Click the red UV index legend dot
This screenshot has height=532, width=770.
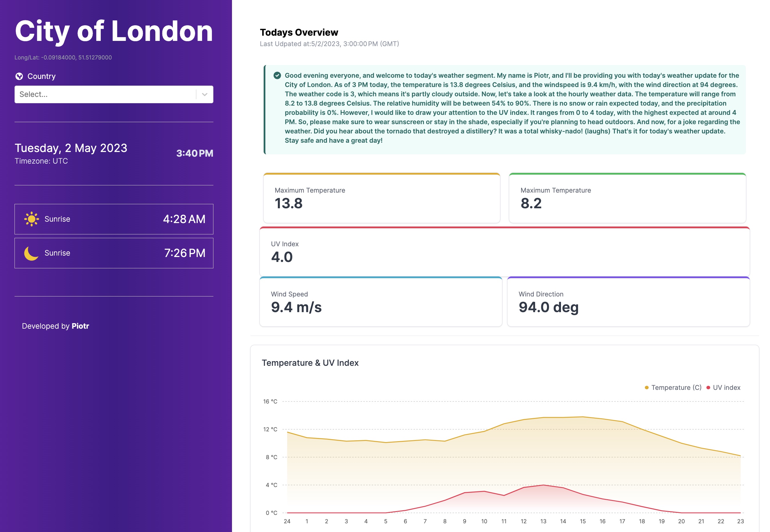click(x=708, y=388)
